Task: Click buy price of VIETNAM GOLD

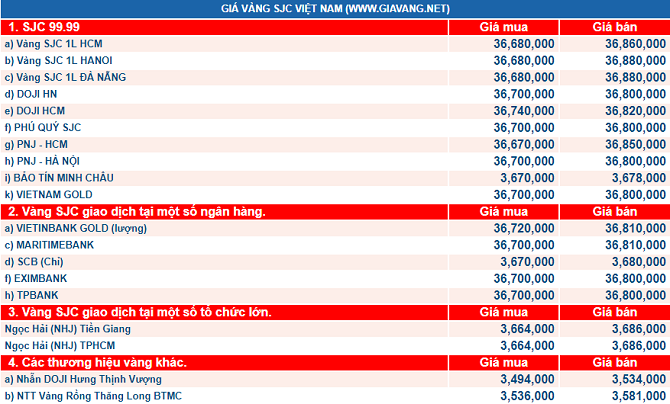Action: pyautogui.click(x=524, y=195)
